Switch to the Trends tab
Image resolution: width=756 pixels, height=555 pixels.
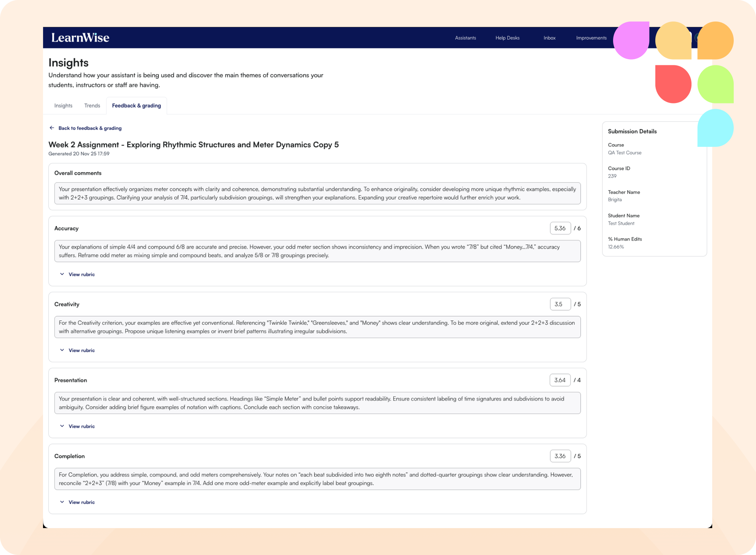pos(92,106)
